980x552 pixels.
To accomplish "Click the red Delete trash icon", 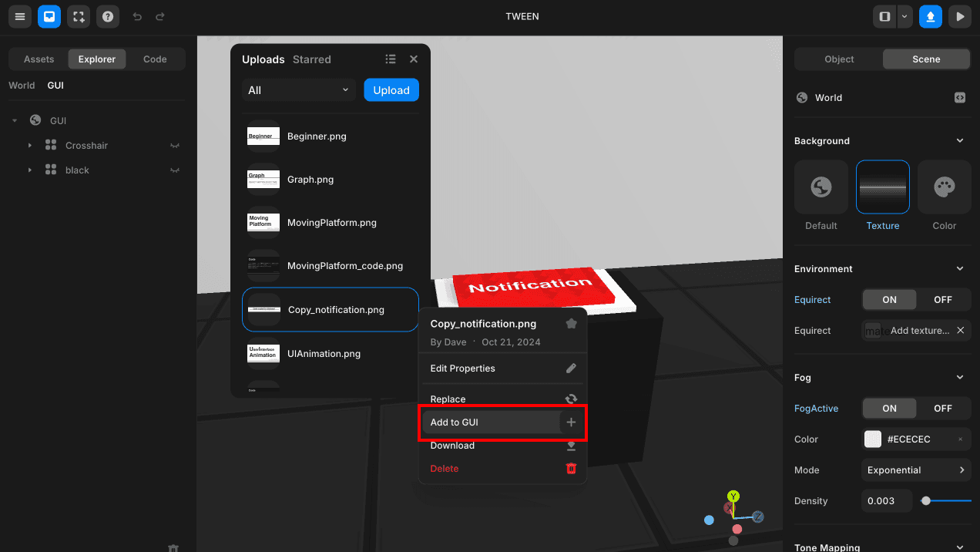I will tap(571, 469).
